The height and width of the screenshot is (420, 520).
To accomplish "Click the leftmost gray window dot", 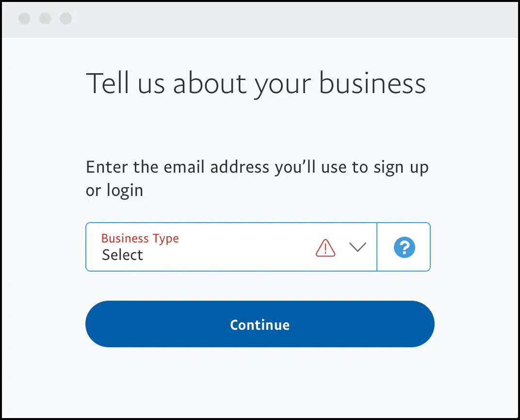I will (x=25, y=18).
